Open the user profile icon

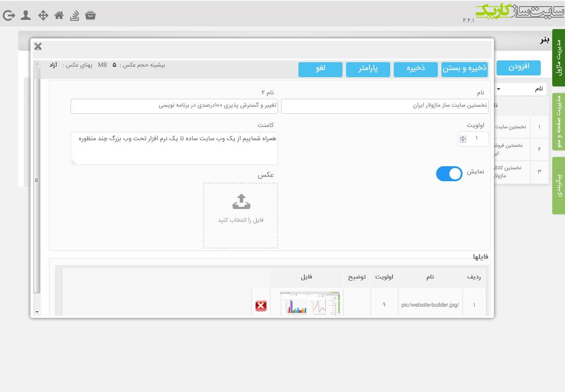26,15
